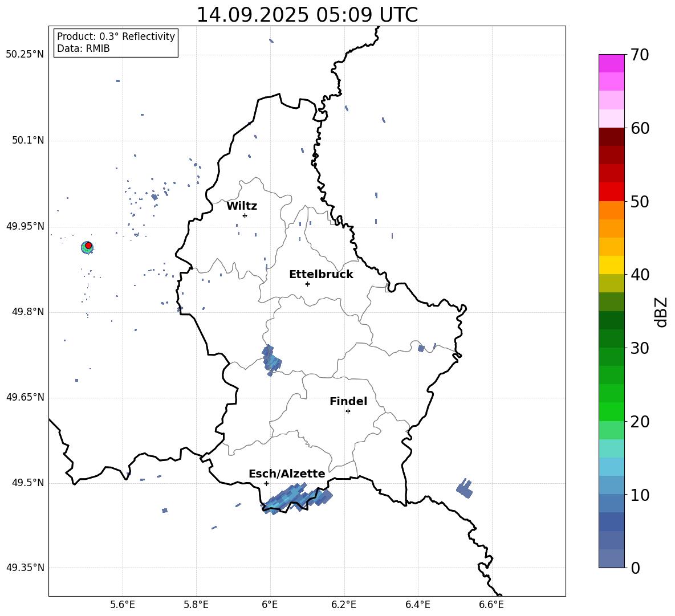Click the colorbar label 10
The width and height of the screenshot is (675, 616).
click(640, 495)
